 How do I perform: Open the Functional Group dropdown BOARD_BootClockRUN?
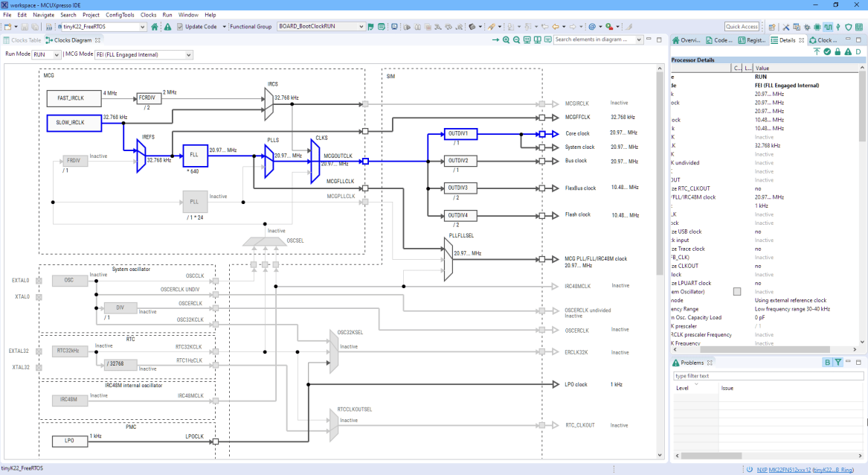(320, 25)
